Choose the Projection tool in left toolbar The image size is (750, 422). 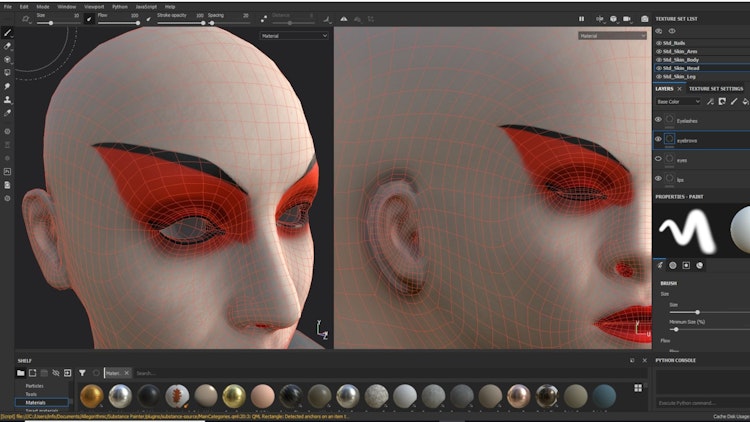pos(8,59)
